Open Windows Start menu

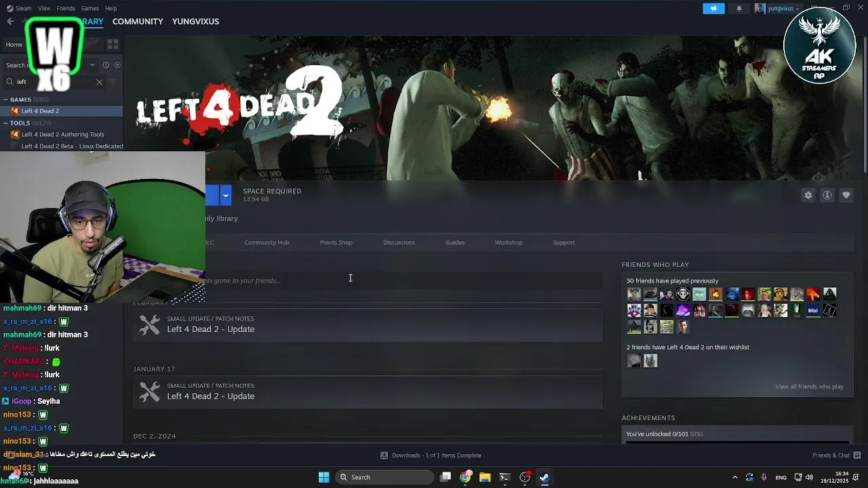[324, 477]
